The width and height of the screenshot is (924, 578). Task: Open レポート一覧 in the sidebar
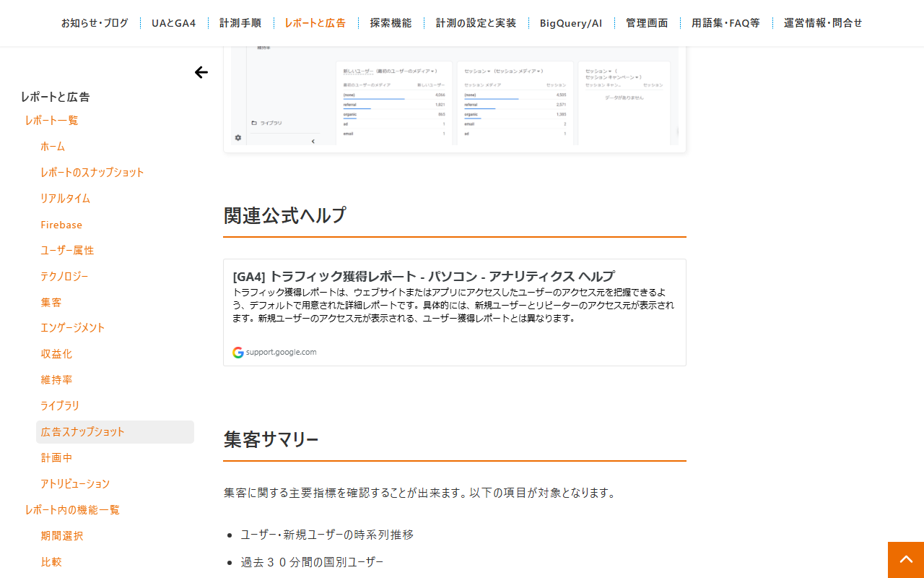pyautogui.click(x=51, y=121)
